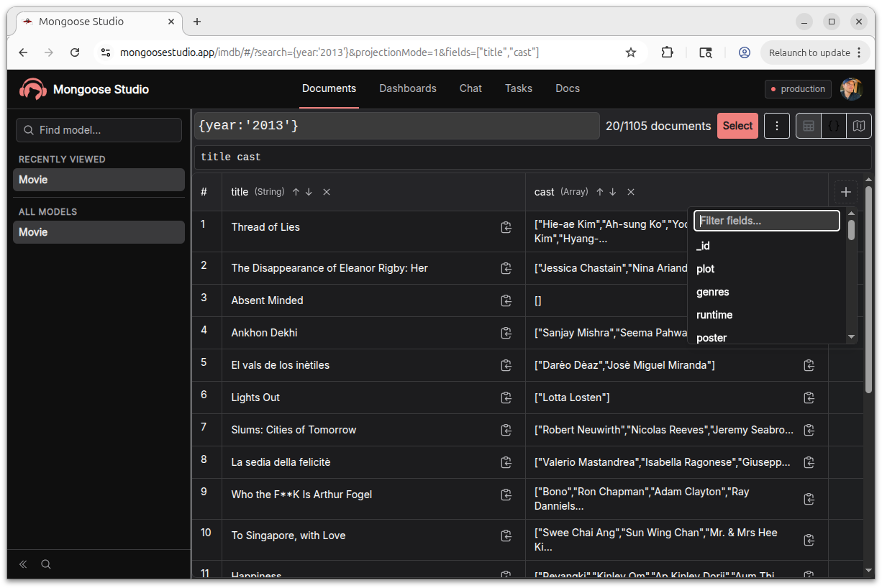Click the field dropdown scrollbar down arrow
The image size is (882, 588).
click(x=851, y=336)
